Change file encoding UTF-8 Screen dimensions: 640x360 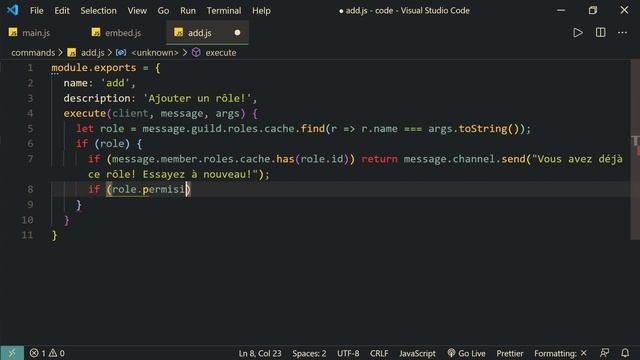coord(348,353)
